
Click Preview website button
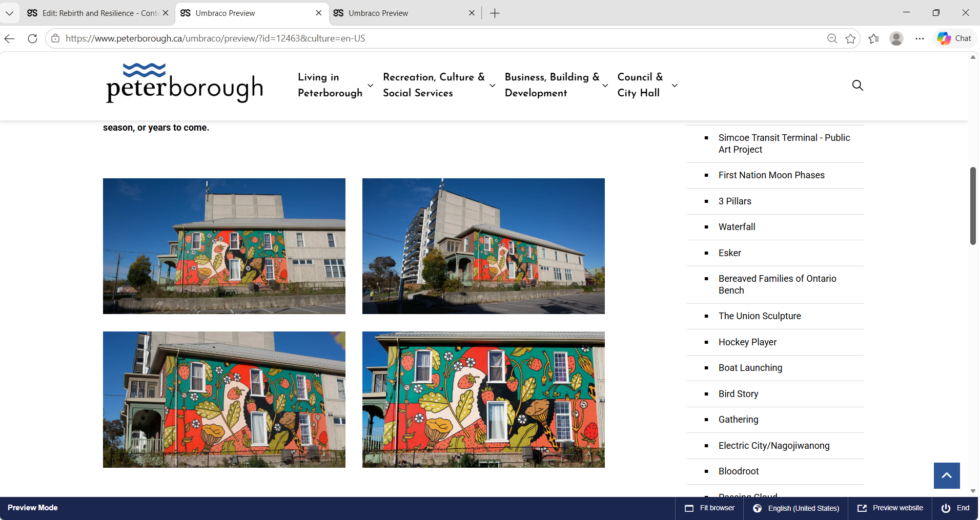click(890, 508)
